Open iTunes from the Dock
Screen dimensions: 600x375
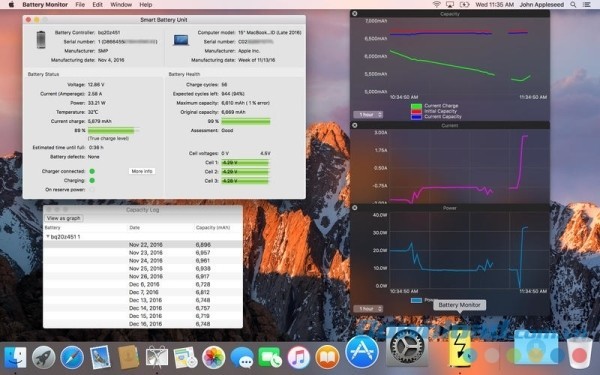click(x=298, y=357)
